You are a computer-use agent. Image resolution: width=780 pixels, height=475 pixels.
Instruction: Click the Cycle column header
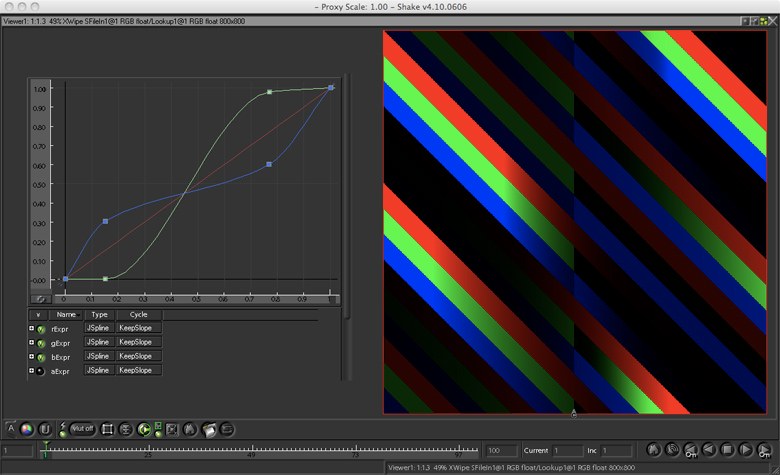[138, 314]
